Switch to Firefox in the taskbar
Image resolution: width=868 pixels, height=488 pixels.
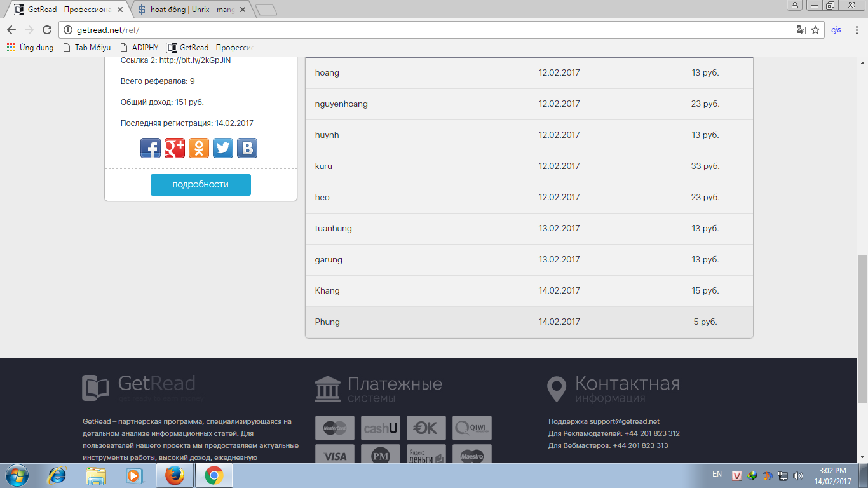click(175, 475)
